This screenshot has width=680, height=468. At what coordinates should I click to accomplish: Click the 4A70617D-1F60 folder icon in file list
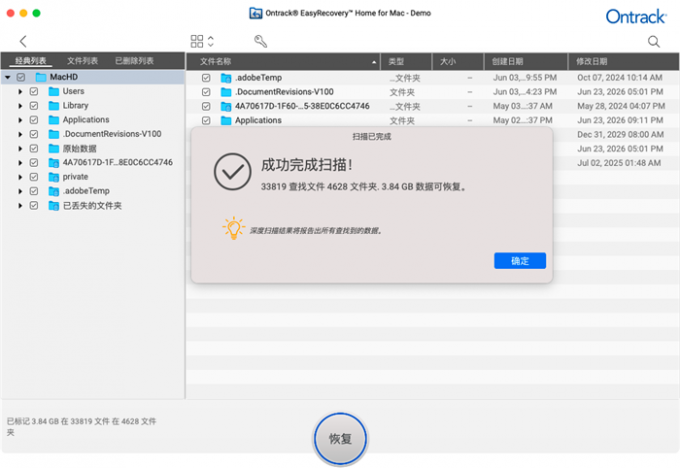[226, 106]
